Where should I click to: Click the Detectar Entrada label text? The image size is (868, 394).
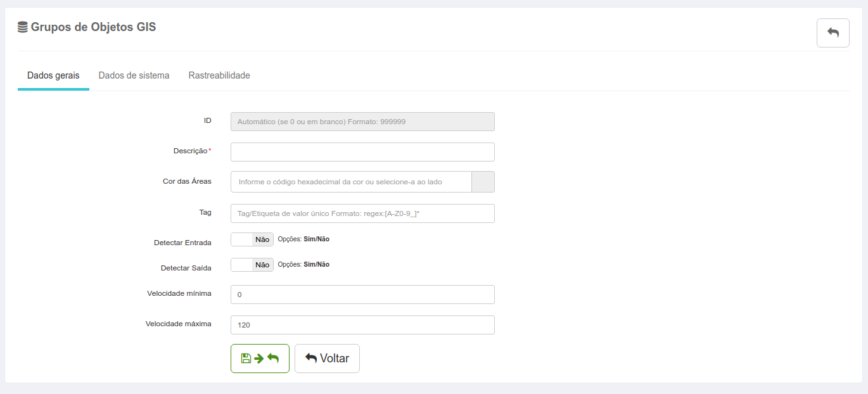(182, 243)
